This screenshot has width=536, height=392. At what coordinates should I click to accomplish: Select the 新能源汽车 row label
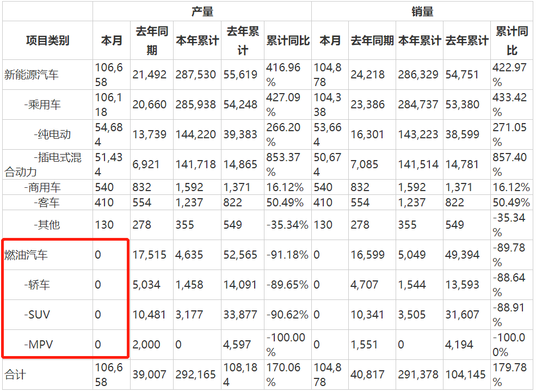tap(31, 75)
